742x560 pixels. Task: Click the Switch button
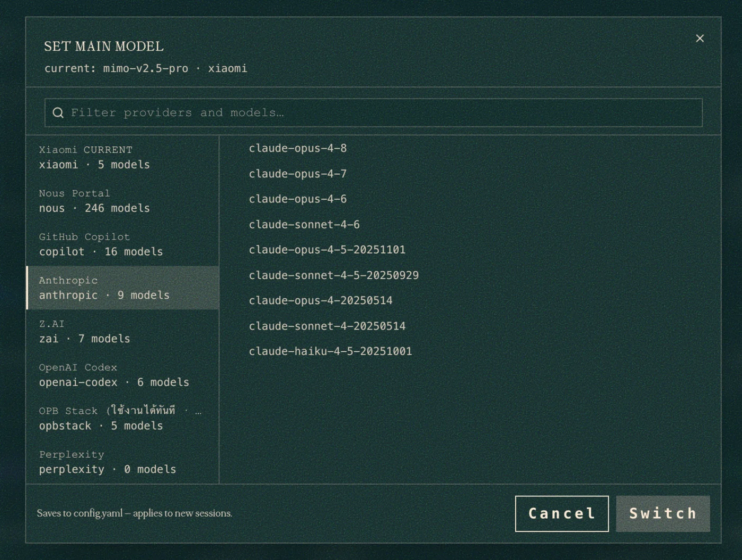coord(663,513)
